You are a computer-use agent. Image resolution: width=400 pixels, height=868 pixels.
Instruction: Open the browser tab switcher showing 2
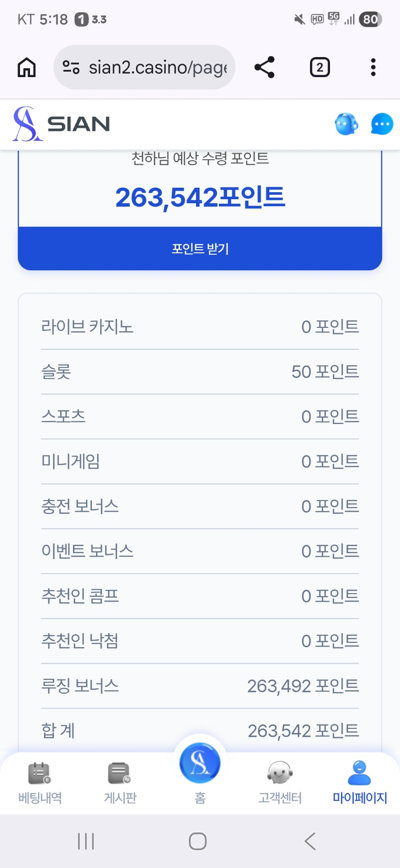point(320,67)
